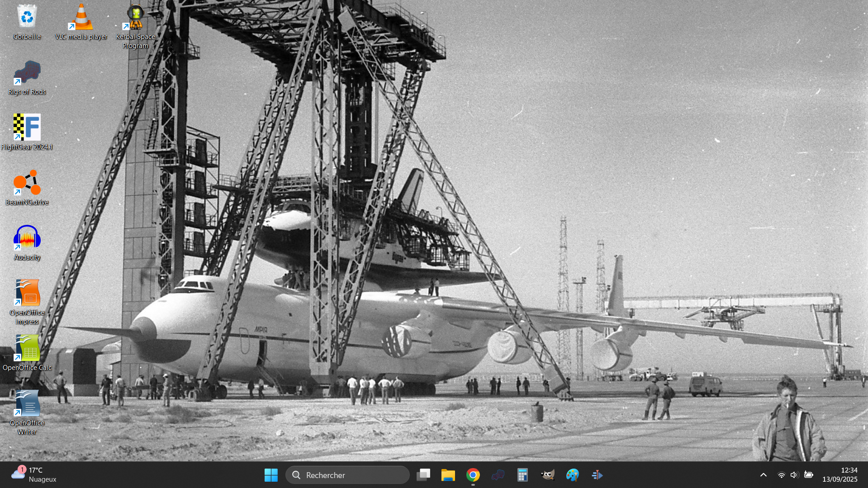Viewport: 868px width, 488px height.
Task: Open the Calculator from the taskbar
Action: tap(522, 475)
